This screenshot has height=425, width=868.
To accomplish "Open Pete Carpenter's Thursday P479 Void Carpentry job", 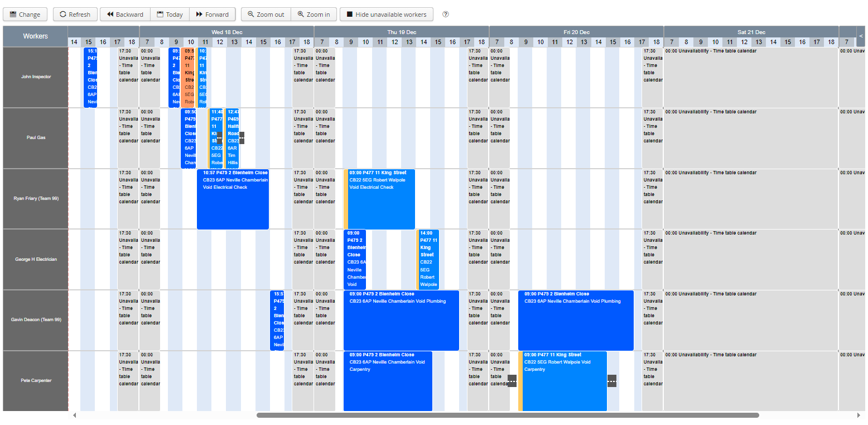I will pos(388,381).
